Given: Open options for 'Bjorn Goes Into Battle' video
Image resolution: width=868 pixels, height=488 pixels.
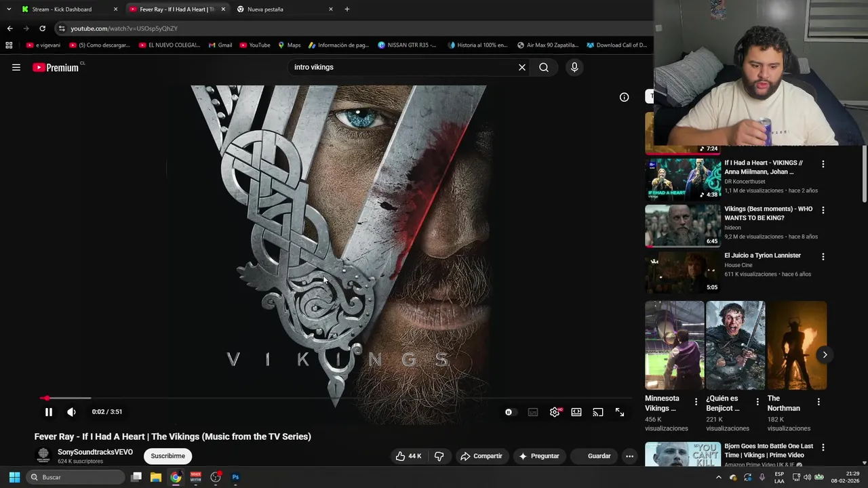Looking at the screenshot, I should [823, 447].
